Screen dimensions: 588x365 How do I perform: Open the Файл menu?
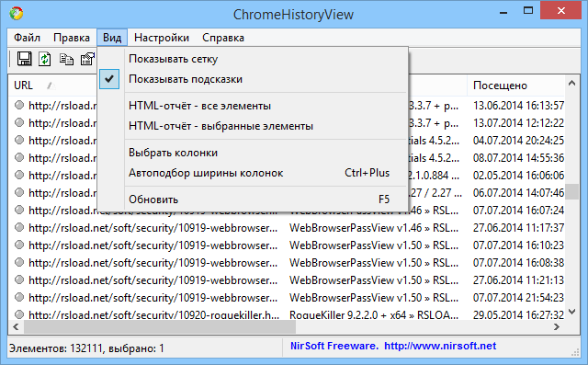pyautogui.click(x=27, y=38)
